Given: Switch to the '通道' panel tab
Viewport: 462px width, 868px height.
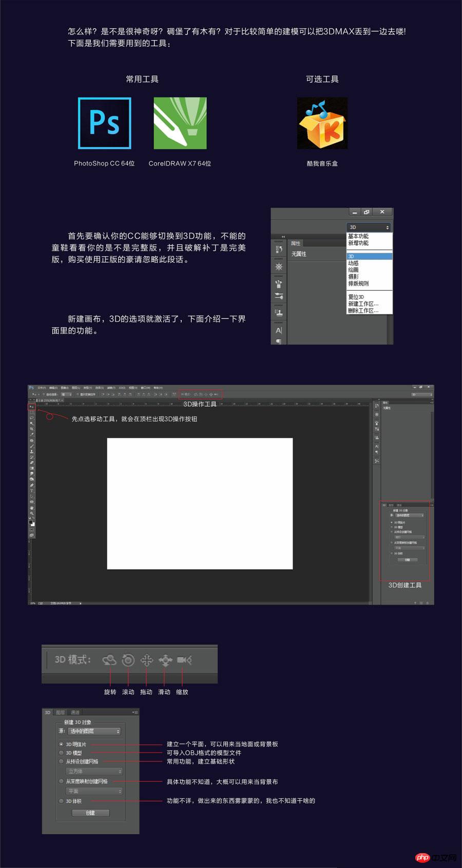Looking at the screenshot, I should pos(75,712).
